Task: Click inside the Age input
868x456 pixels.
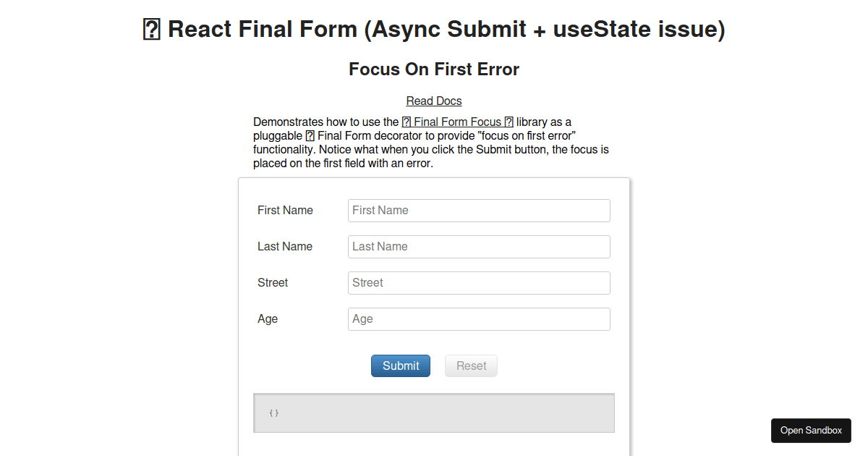Action: click(479, 318)
